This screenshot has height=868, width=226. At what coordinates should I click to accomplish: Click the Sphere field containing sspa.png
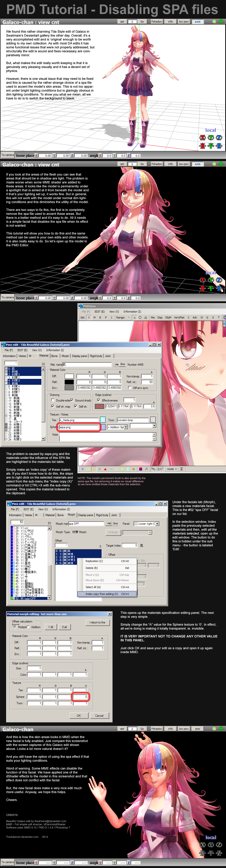click(x=79, y=427)
